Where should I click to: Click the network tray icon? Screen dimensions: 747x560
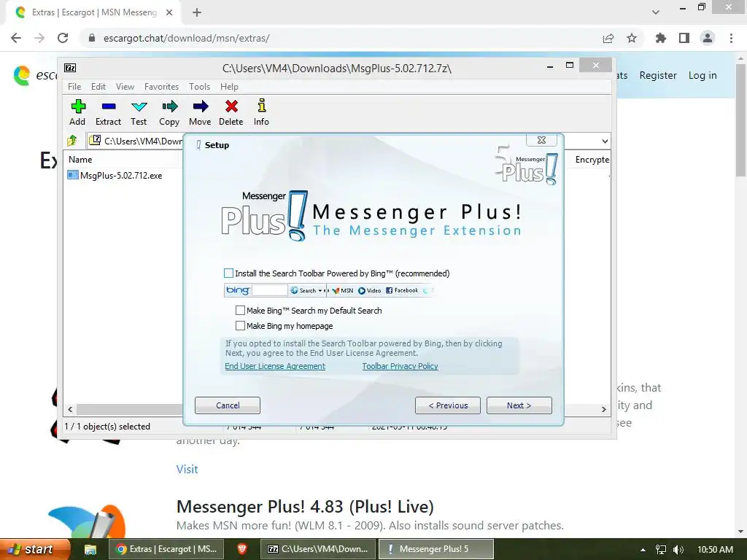[x=661, y=550]
